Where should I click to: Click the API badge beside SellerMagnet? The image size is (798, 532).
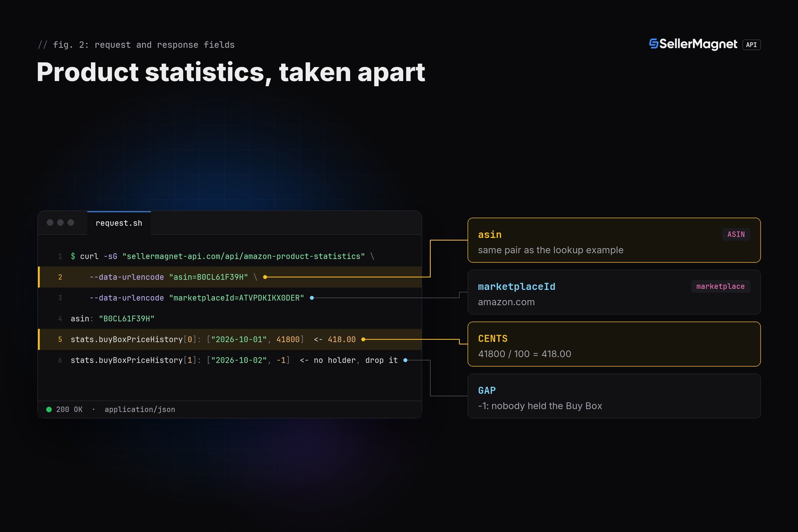point(751,45)
